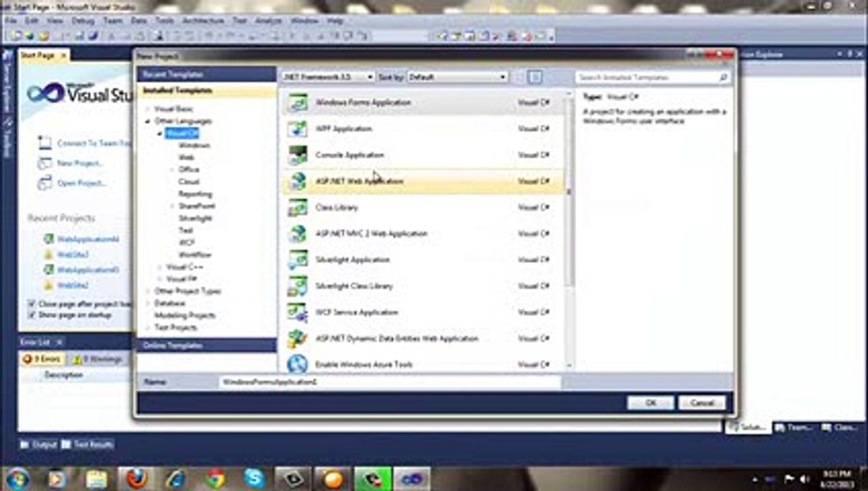Expand the Visual C++ tree node
Image resolution: width=868 pixels, height=491 pixels.
160,267
